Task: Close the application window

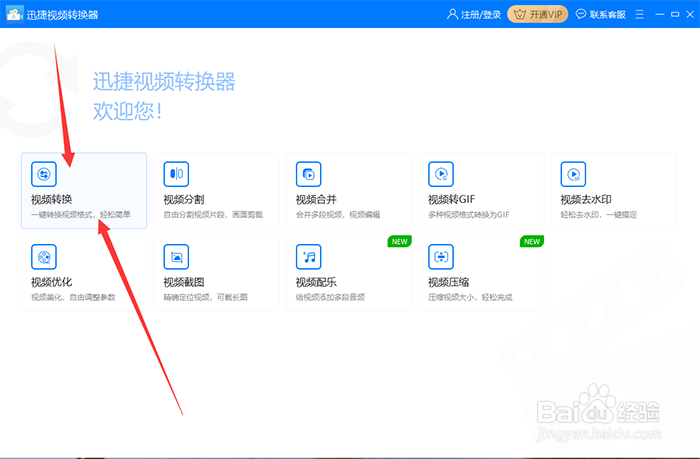Action: pos(690,15)
